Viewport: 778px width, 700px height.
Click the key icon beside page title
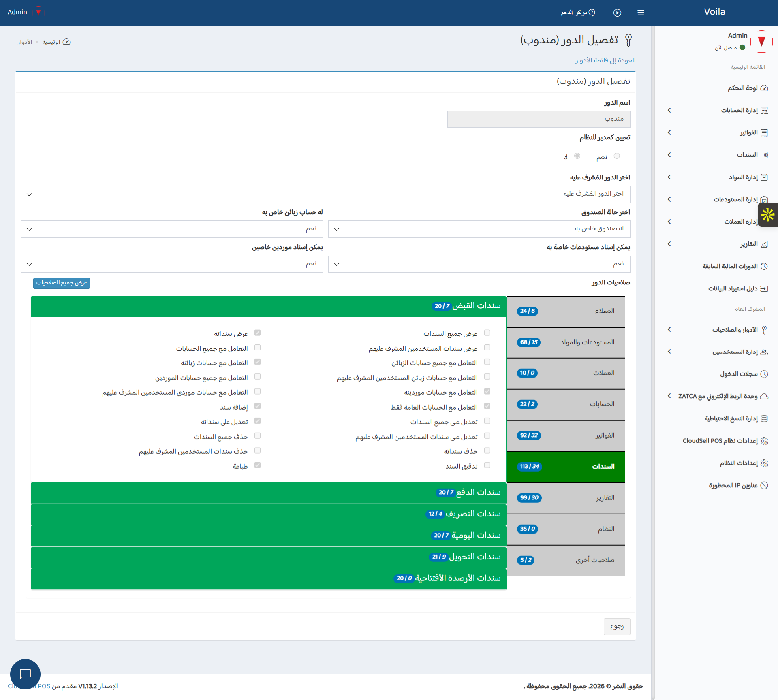point(628,40)
